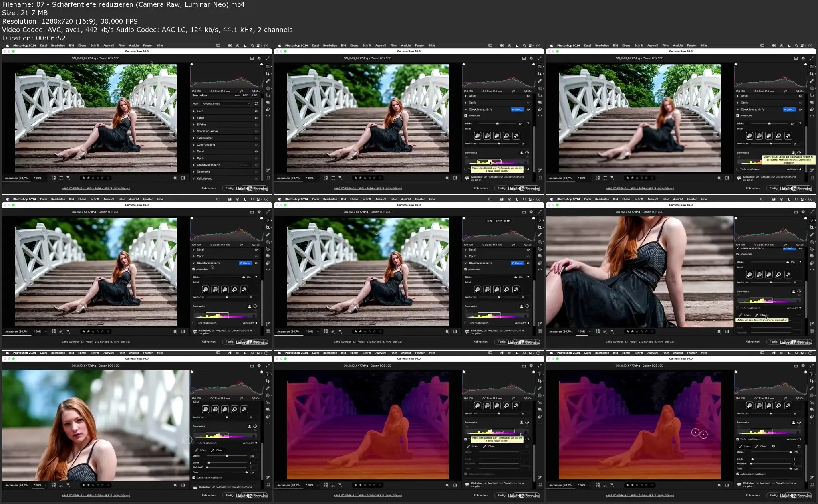Select Crop tool in frame listing Licht panel

pyautogui.click(x=268, y=74)
